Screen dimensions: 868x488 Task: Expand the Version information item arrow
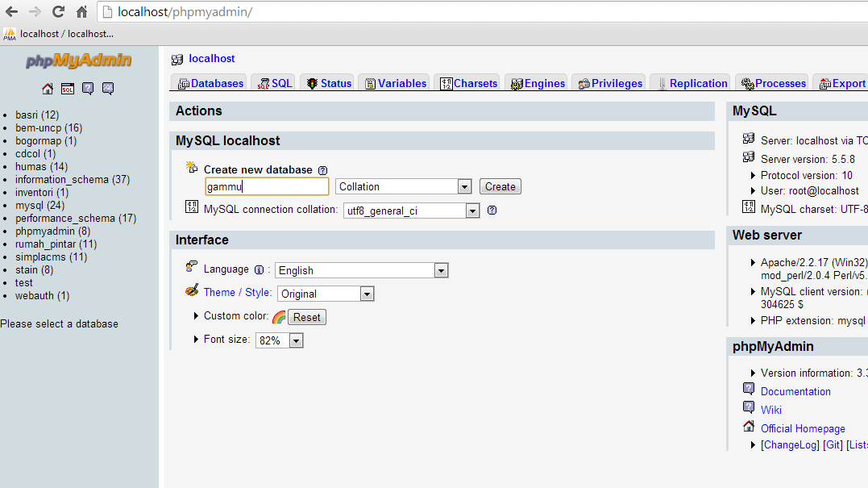click(753, 373)
